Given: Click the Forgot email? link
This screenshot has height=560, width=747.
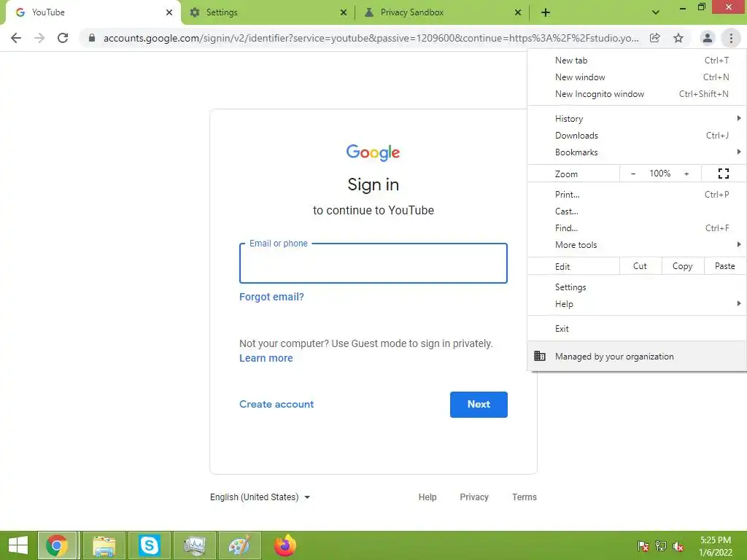Looking at the screenshot, I should [271, 297].
